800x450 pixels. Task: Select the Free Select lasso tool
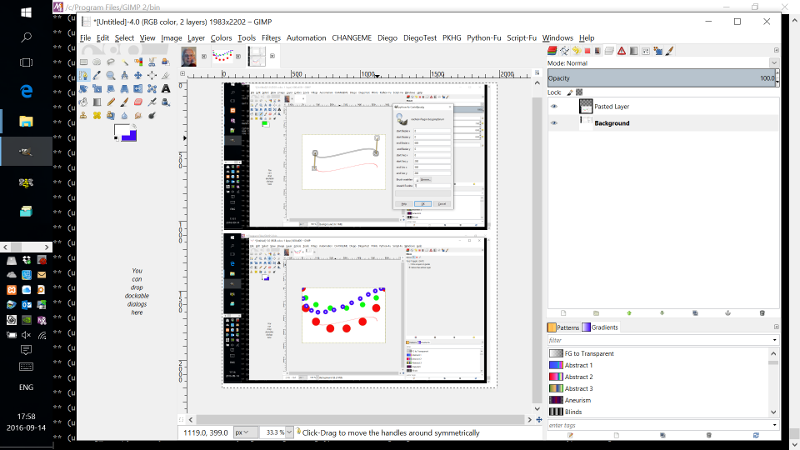111,62
